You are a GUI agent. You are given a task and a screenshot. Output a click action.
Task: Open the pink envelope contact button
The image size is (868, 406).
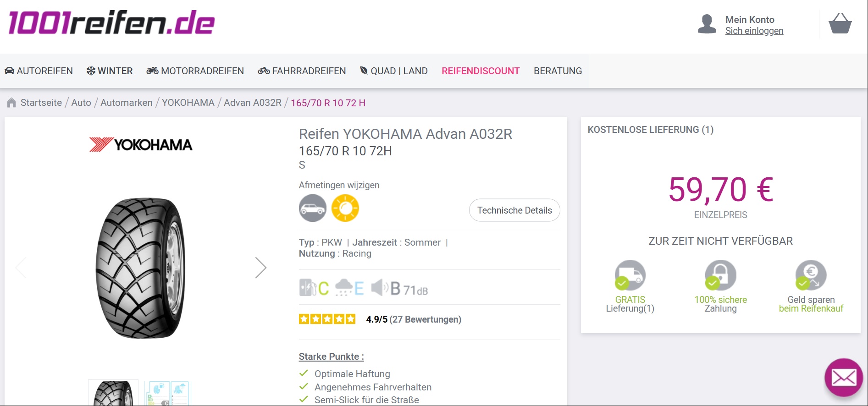[x=843, y=378]
